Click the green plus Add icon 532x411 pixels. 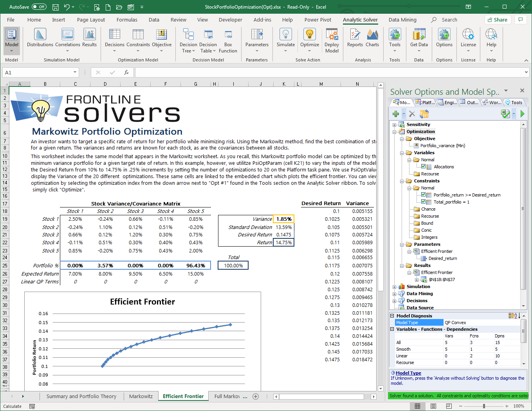[x=396, y=114]
